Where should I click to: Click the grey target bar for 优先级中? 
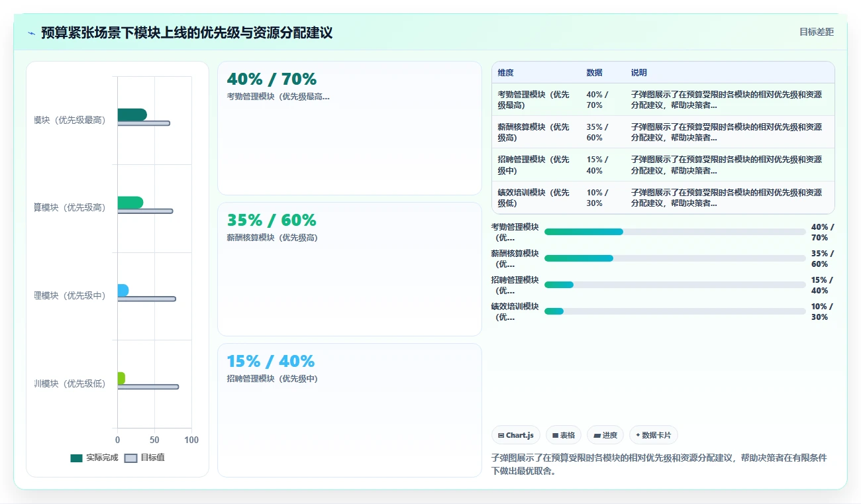[146, 299]
